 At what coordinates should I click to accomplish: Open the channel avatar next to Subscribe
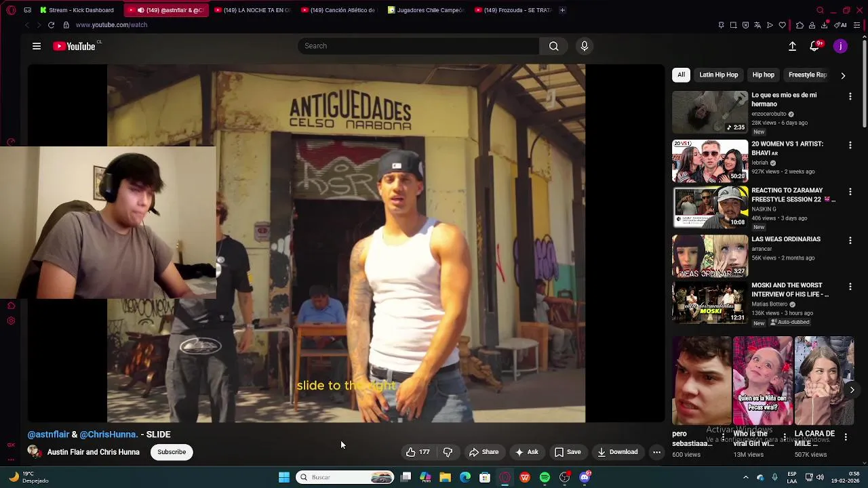pos(35,452)
